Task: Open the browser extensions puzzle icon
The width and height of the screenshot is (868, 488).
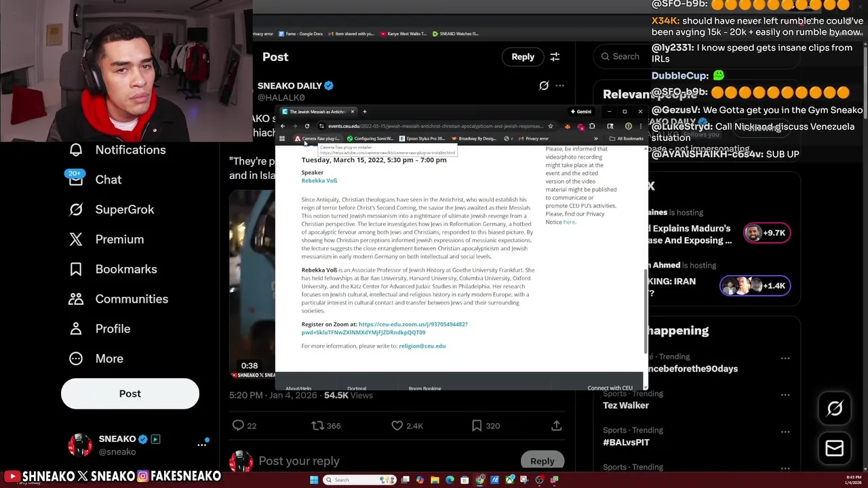Action: point(592,126)
